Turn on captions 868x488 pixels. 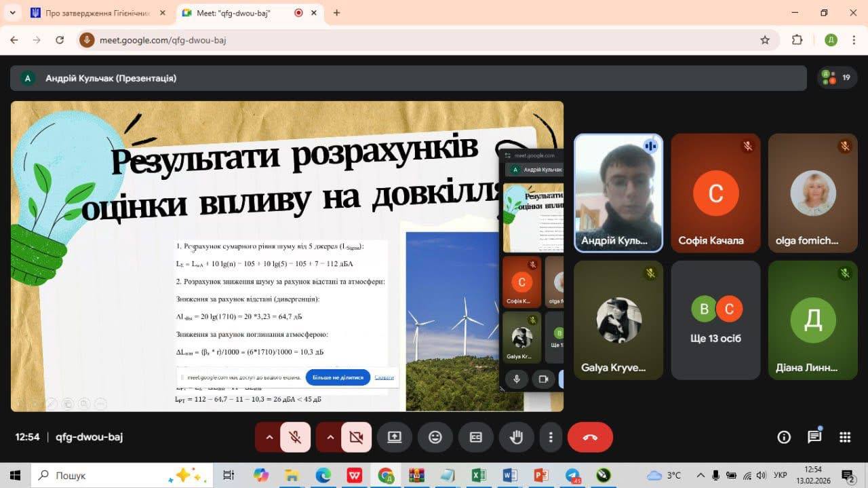tap(476, 437)
